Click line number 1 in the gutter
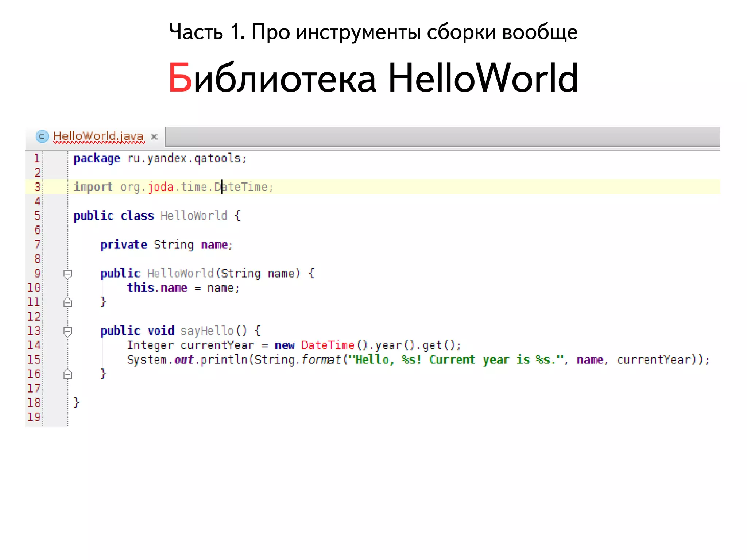 coord(36,158)
